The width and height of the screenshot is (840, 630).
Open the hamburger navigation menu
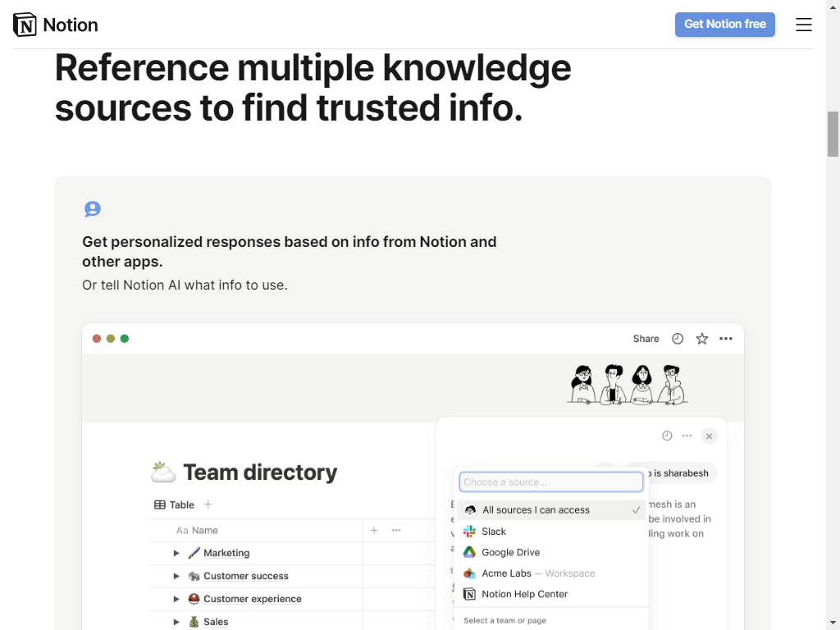[804, 25]
